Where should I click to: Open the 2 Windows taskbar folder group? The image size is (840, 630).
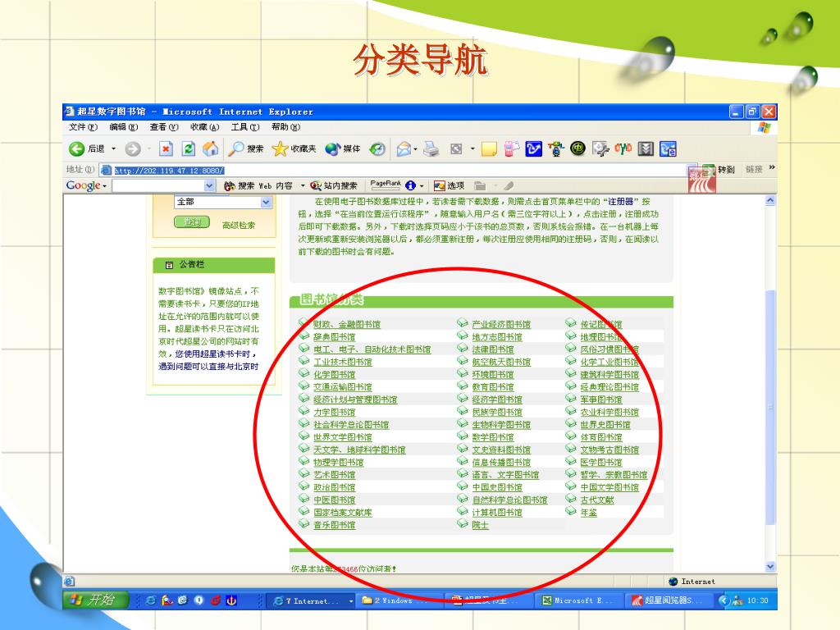coord(400,600)
